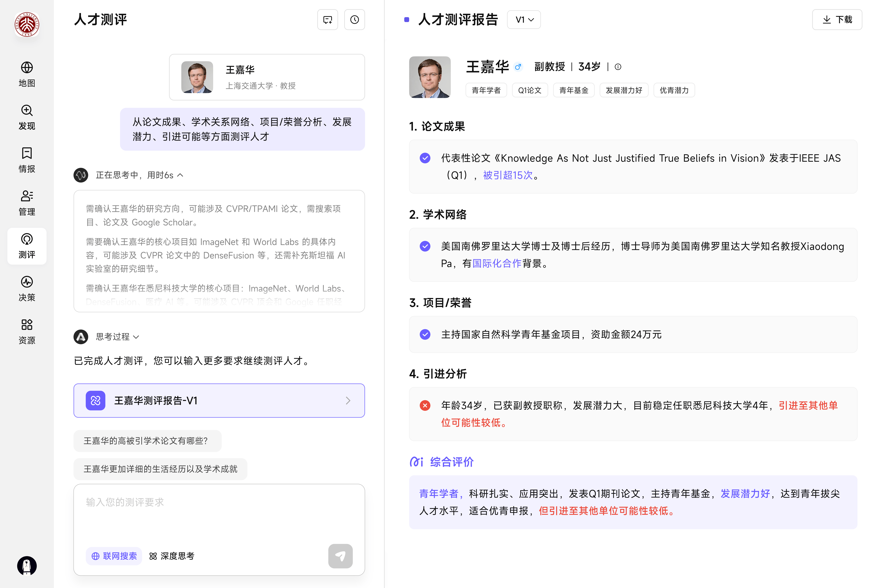
Task: Click the info icon next to 34岁
Action: (x=618, y=67)
